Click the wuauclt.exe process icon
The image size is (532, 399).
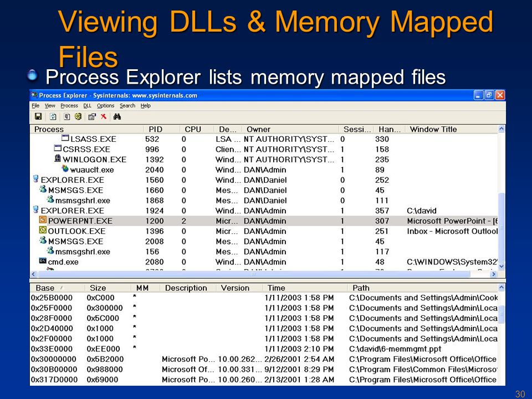click(65, 168)
